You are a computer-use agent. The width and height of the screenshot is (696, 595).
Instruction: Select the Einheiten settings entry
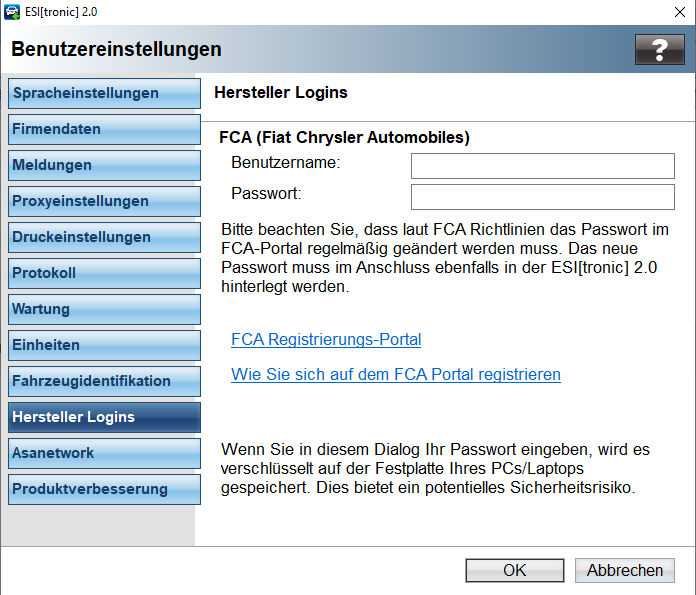click(x=104, y=345)
